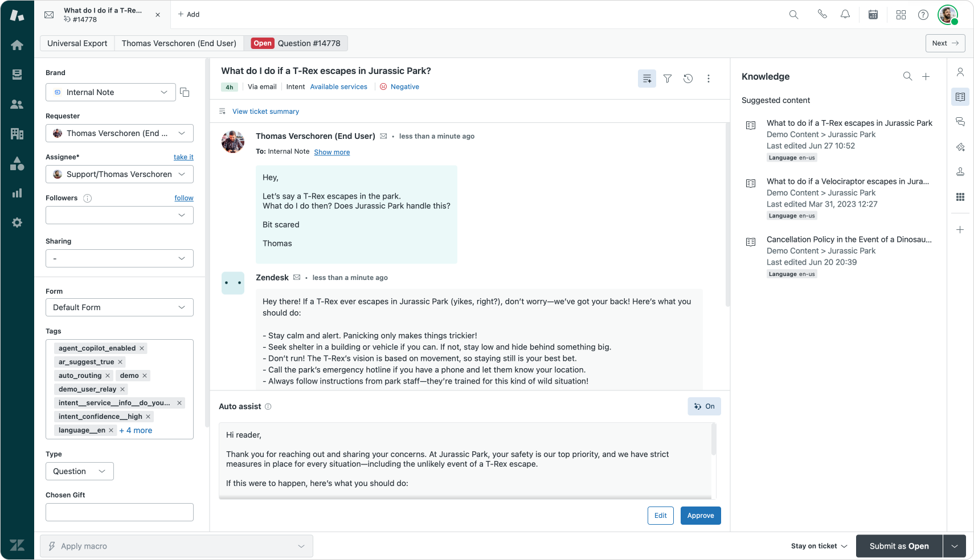Toggle the ticket summary list icon

(x=647, y=79)
